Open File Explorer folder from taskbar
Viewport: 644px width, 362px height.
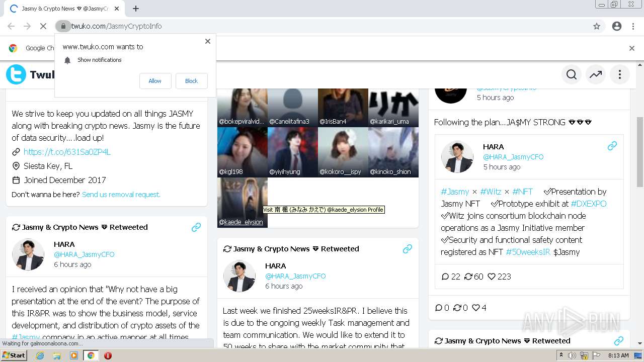(57, 355)
